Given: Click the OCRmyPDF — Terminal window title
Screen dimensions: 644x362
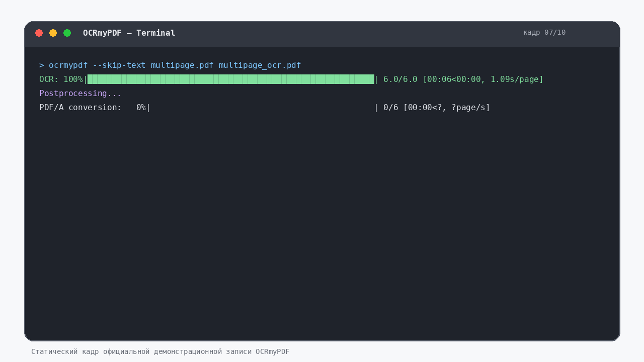Looking at the screenshot, I should tap(129, 33).
